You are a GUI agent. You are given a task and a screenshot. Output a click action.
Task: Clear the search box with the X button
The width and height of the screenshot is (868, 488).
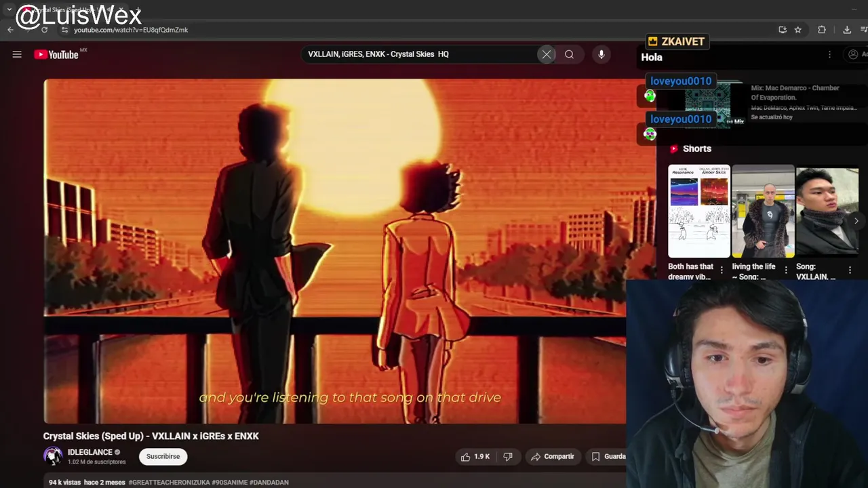click(547, 54)
